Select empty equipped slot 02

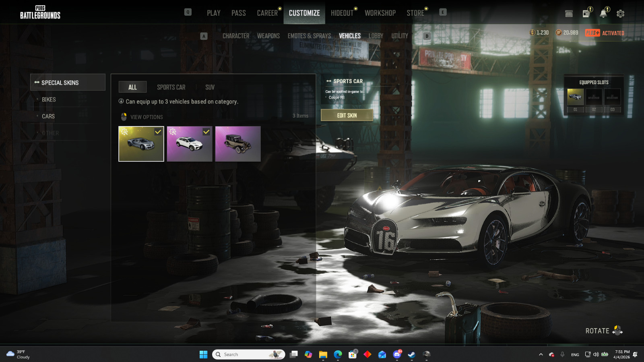(x=594, y=97)
